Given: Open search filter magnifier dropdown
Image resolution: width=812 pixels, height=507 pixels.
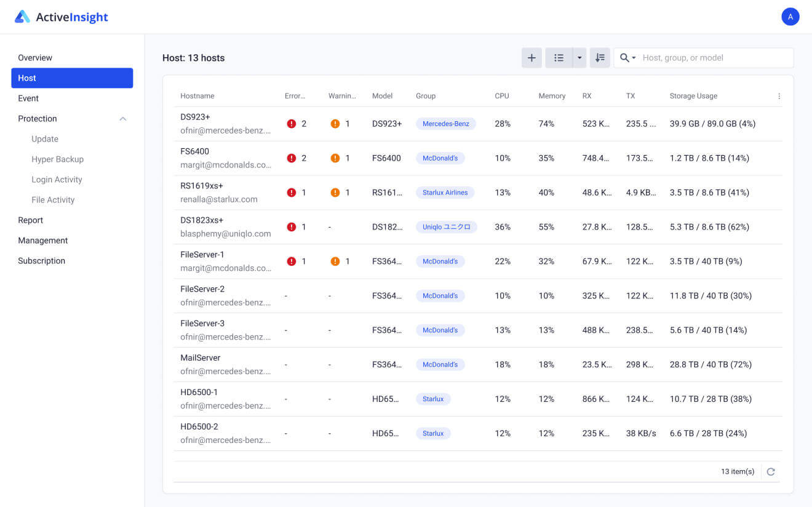Looking at the screenshot, I should [x=627, y=58].
